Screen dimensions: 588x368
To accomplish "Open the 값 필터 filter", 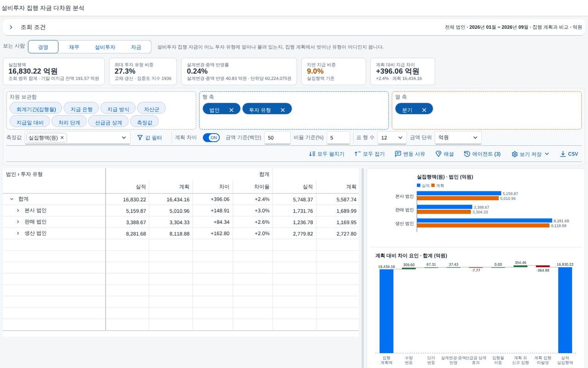I will click(150, 138).
